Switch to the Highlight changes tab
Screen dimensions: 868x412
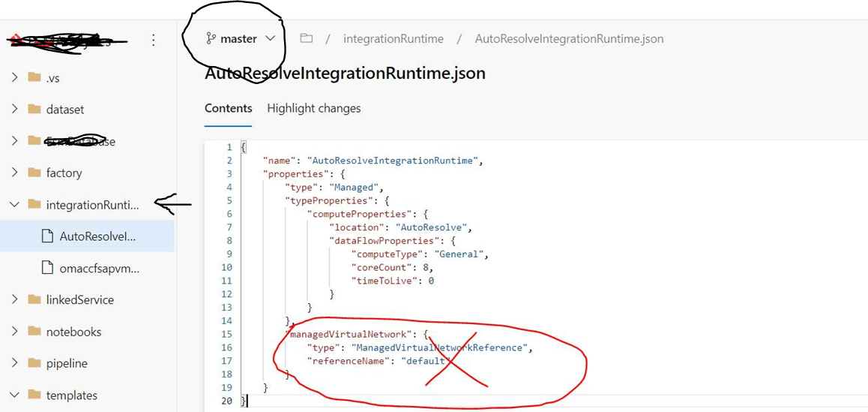click(314, 108)
